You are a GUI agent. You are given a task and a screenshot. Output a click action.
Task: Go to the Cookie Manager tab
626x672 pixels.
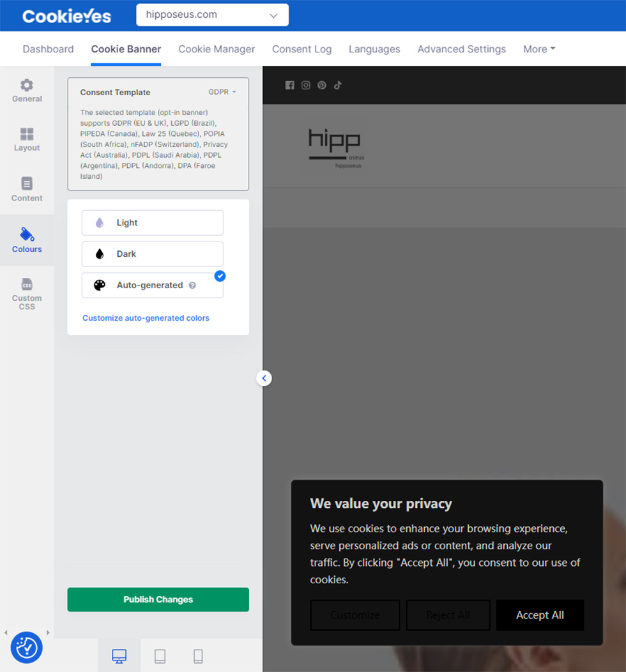point(217,49)
